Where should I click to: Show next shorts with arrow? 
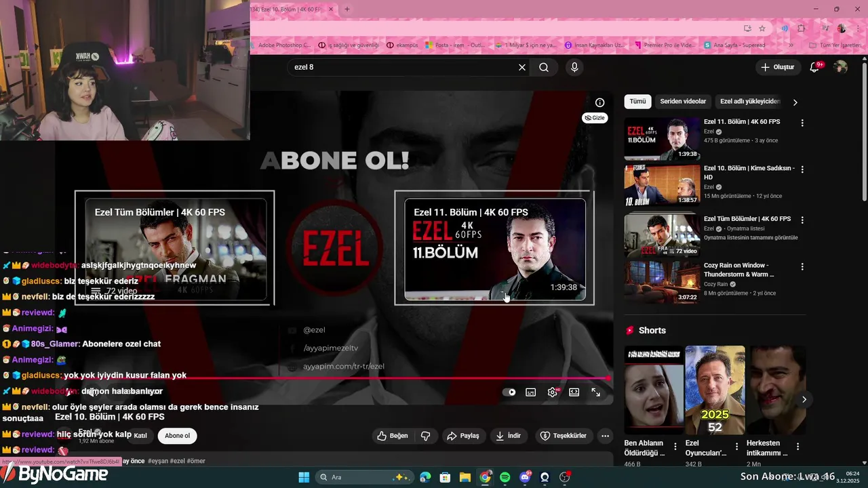(804, 399)
